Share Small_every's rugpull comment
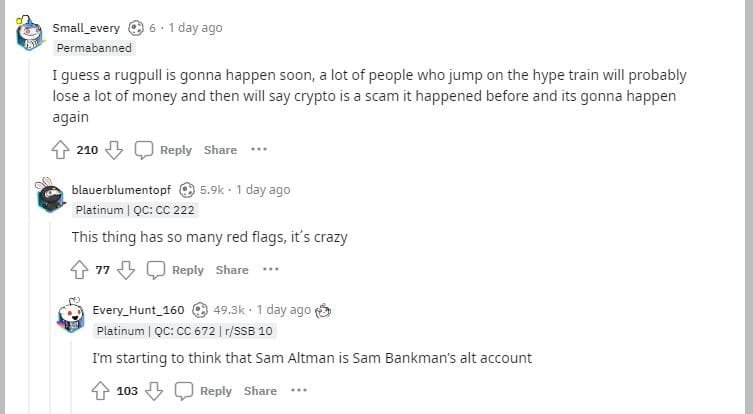Image resolution: width=753 pixels, height=414 pixels. click(x=220, y=150)
